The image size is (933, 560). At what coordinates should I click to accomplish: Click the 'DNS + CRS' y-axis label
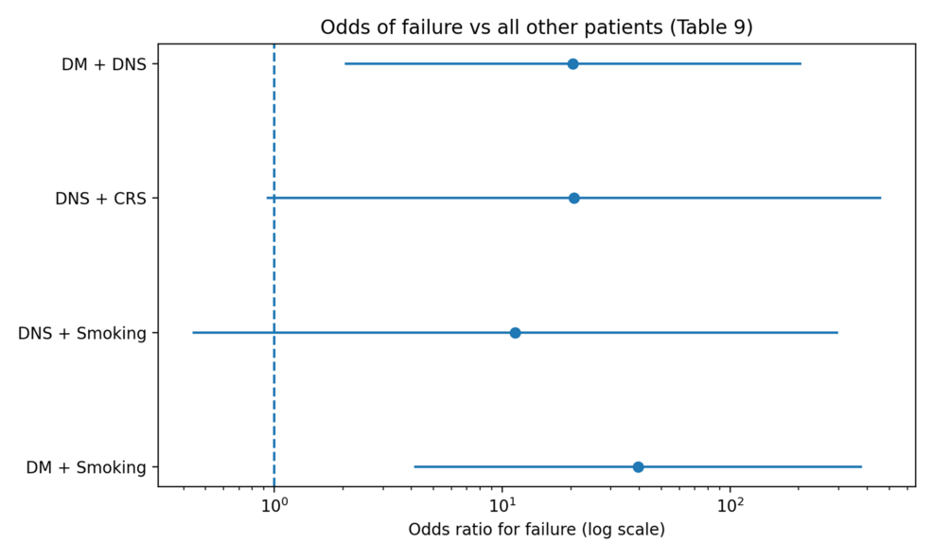100,199
